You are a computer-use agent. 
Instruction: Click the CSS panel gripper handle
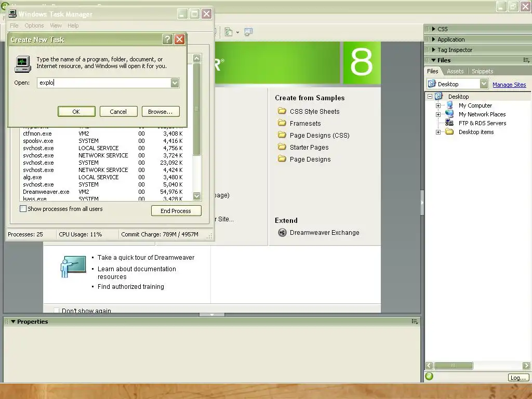pos(428,29)
